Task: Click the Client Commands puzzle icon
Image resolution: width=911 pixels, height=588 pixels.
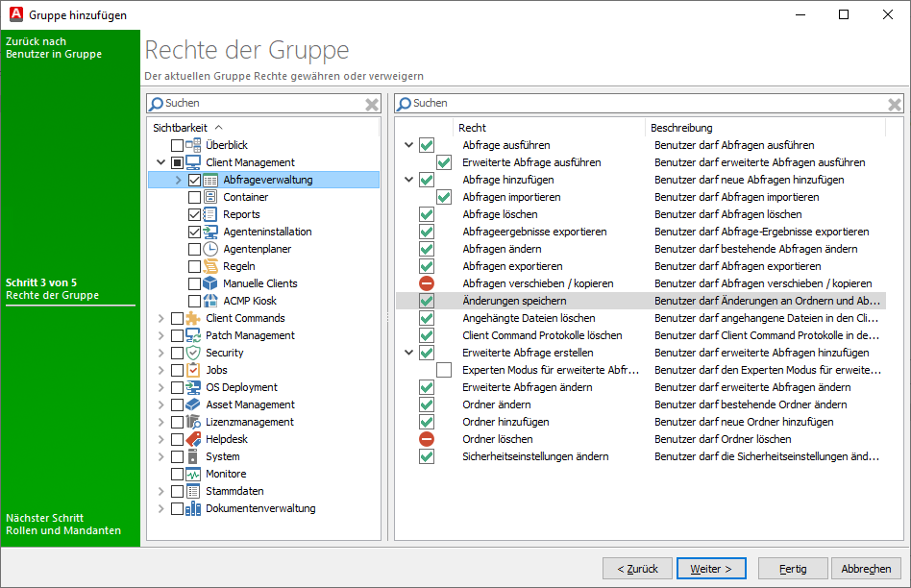Action: point(192,318)
